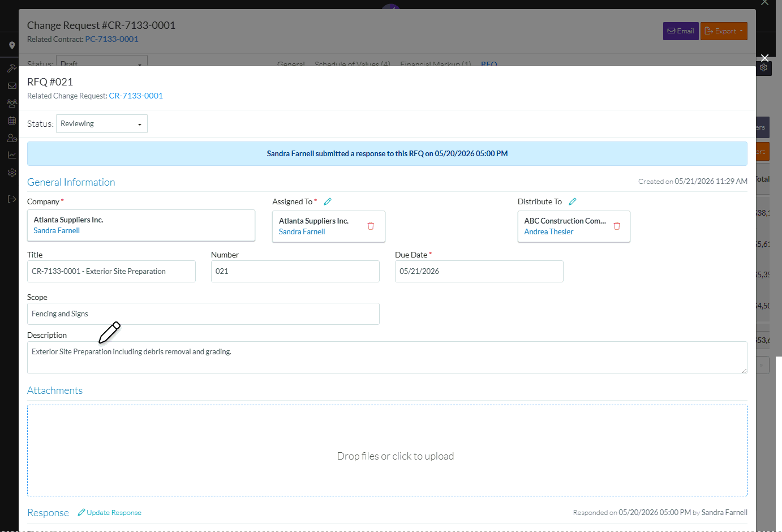Viewport: 782px width, 532px height.
Task: Close the RFQ #021 dialog
Action: tap(764, 58)
